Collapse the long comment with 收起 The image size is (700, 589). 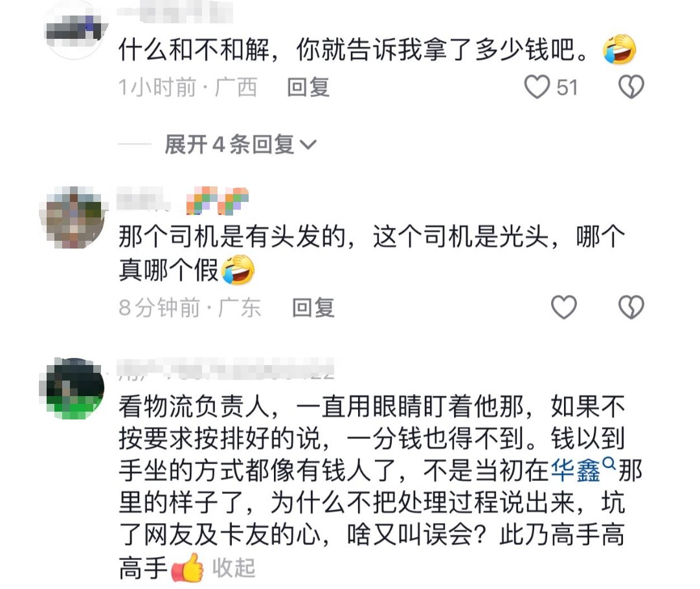pyautogui.click(x=234, y=568)
